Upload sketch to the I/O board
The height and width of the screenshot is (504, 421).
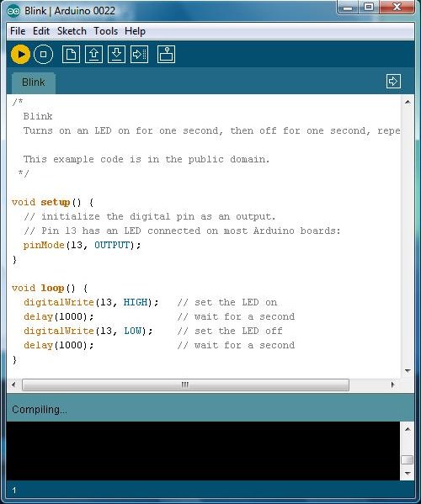point(139,55)
